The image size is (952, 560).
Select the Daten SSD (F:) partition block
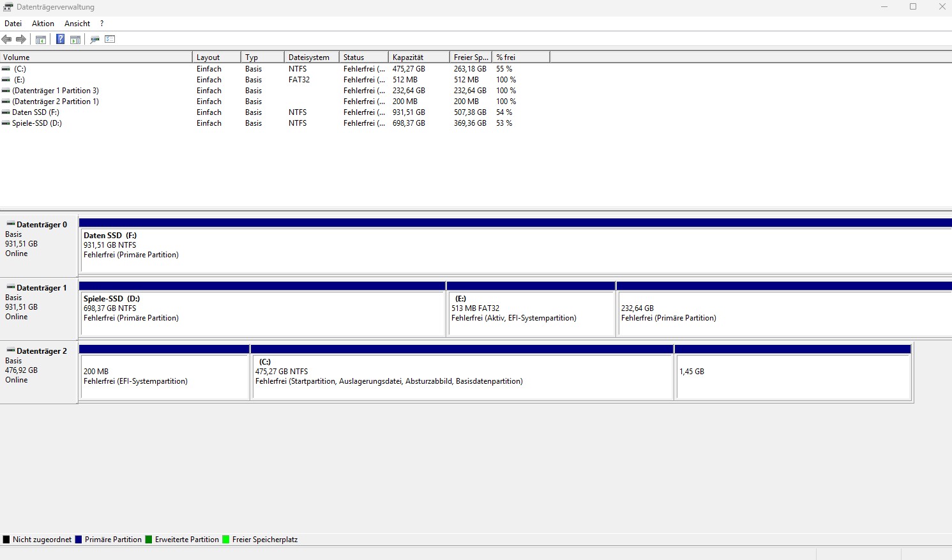tap(515, 246)
